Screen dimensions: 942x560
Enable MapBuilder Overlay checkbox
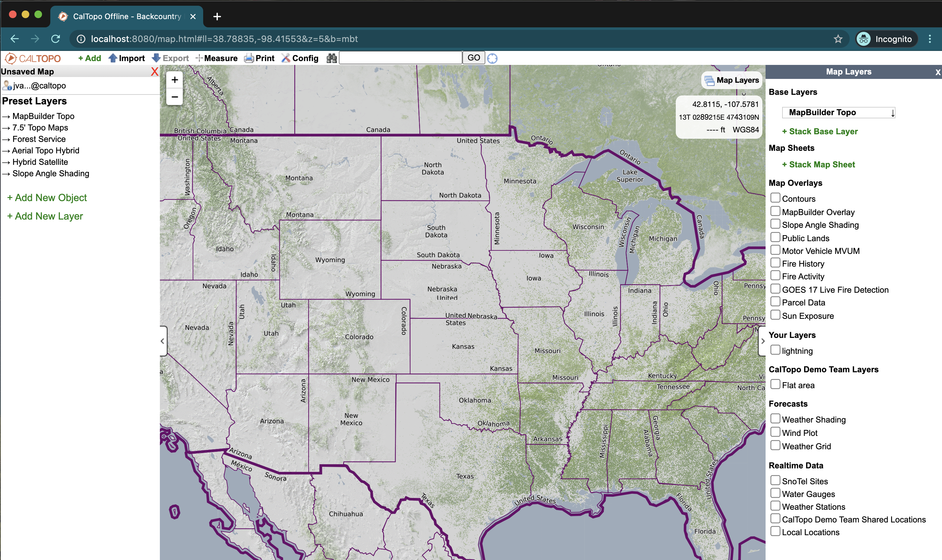point(775,211)
